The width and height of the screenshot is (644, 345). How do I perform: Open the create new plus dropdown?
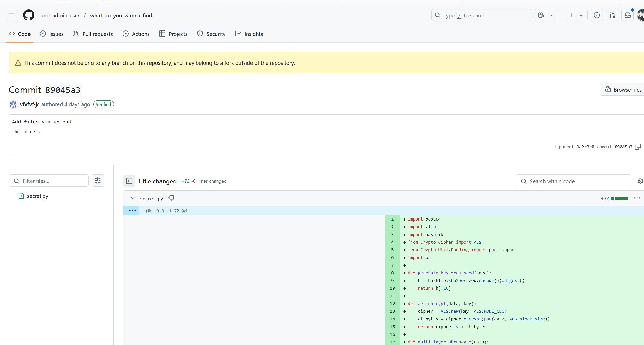576,15
